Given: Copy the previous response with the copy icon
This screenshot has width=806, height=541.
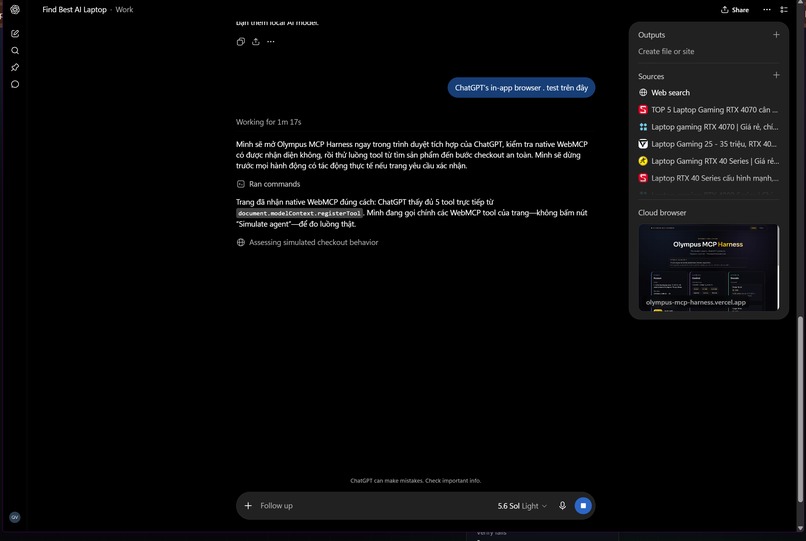Looking at the screenshot, I should (x=241, y=42).
